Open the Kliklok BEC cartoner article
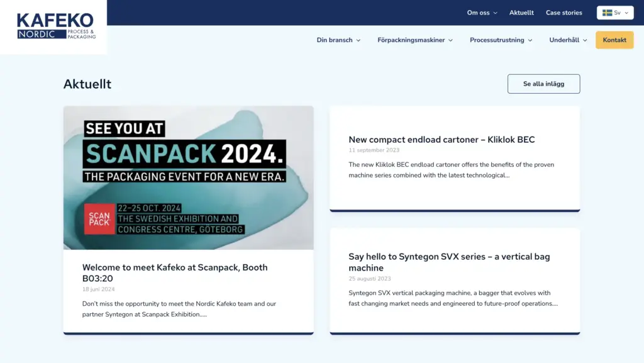644x363 pixels. click(441, 140)
